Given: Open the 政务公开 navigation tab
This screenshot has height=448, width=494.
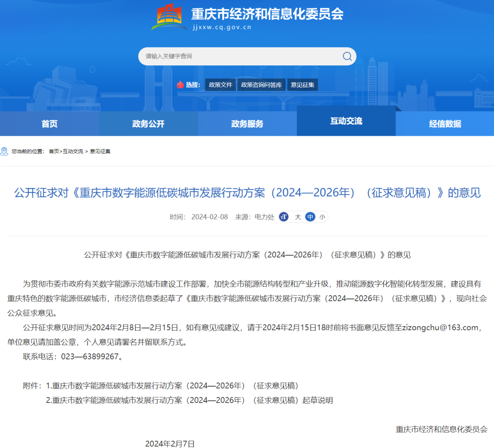Looking at the screenshot, I should pos(148,124).
